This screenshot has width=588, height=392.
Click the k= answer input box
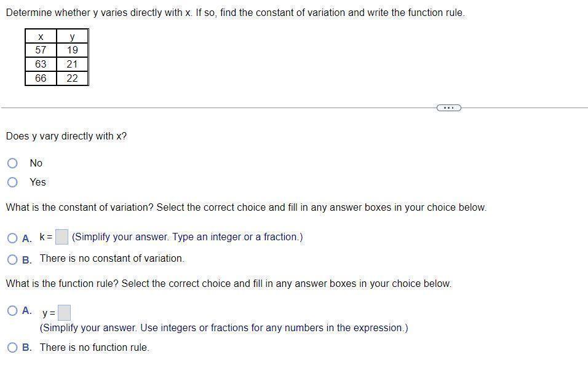coord(62,237)
